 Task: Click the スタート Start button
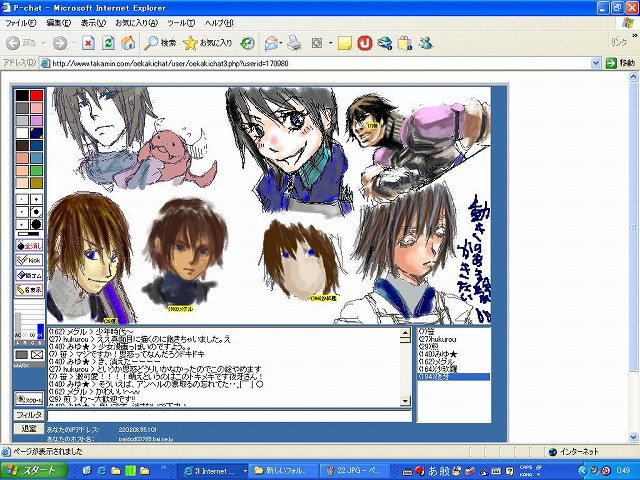click(34, 471)
